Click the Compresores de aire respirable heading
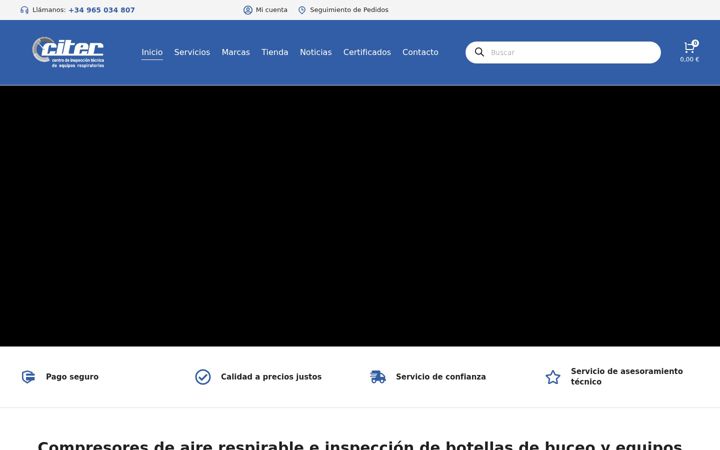The width and height of the screenshot is (720, 450). click(360, 445)
